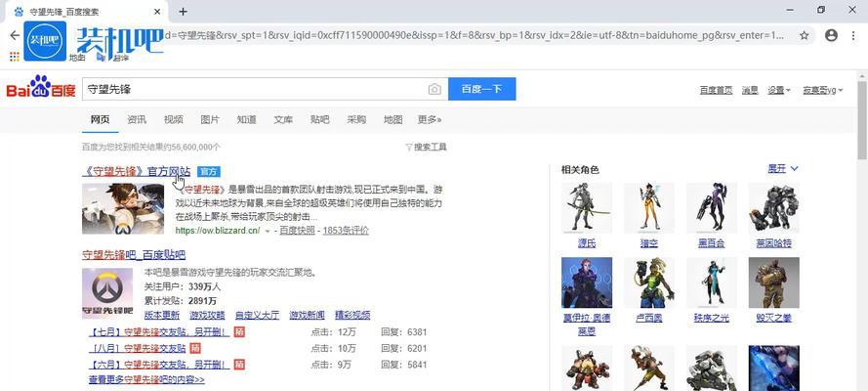Click the 黑百合 name link

[x=712, y=243]
